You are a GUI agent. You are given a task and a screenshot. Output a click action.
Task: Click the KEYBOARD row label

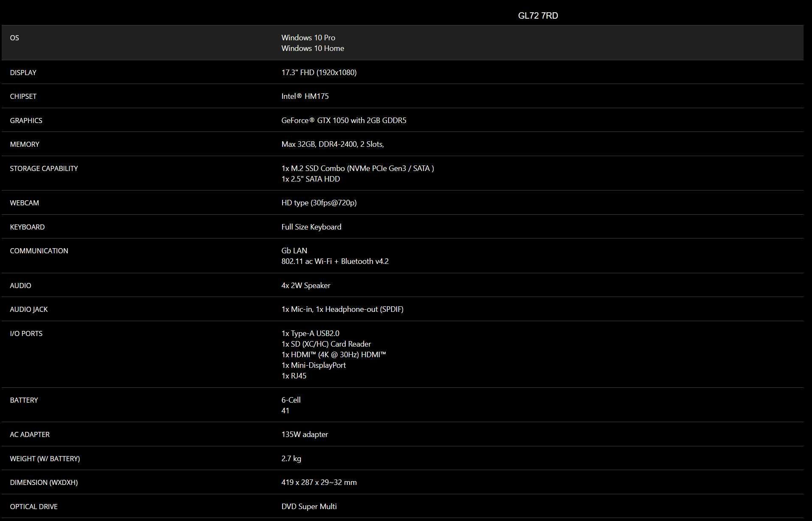coord(27,227)
